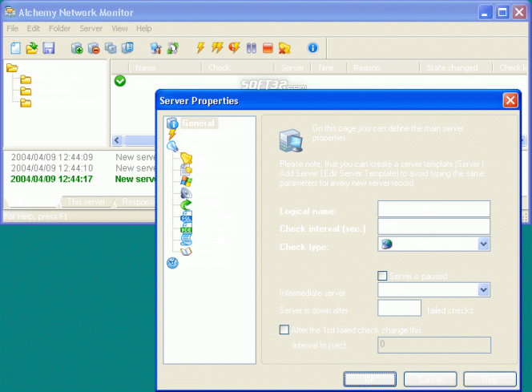Open the File menu

pyautogui.click(x=13, y=29)
